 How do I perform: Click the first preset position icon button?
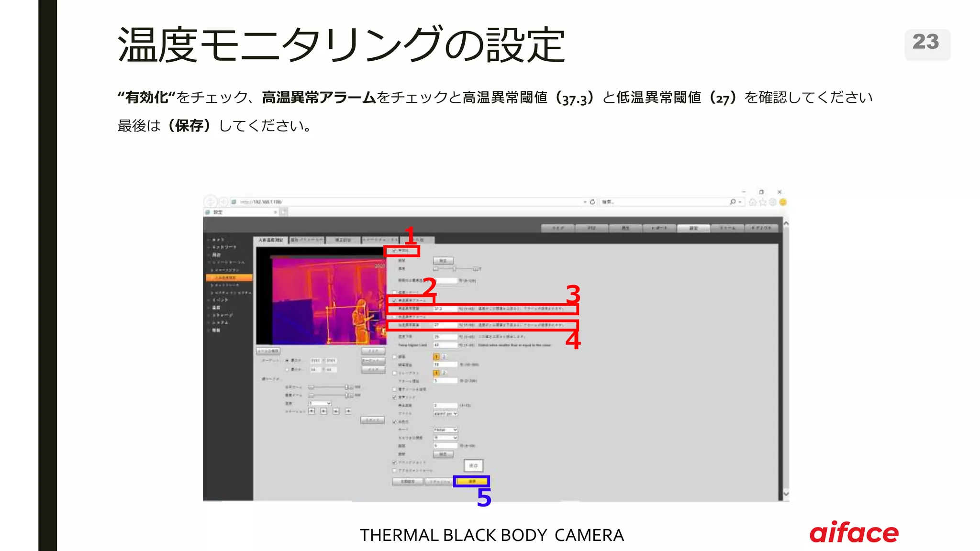pyautogui.click(x=312, y=411)
